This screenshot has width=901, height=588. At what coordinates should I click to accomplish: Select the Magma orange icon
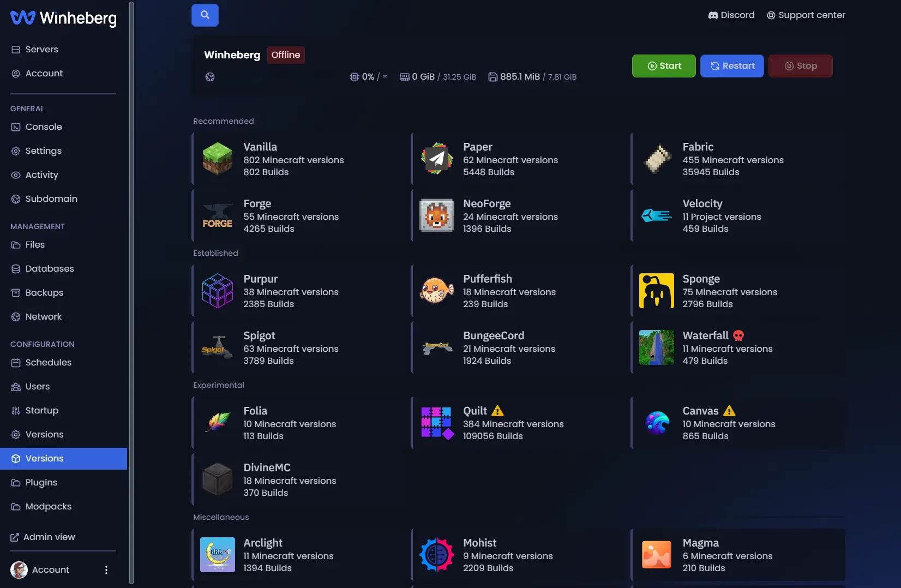point(657,555)
